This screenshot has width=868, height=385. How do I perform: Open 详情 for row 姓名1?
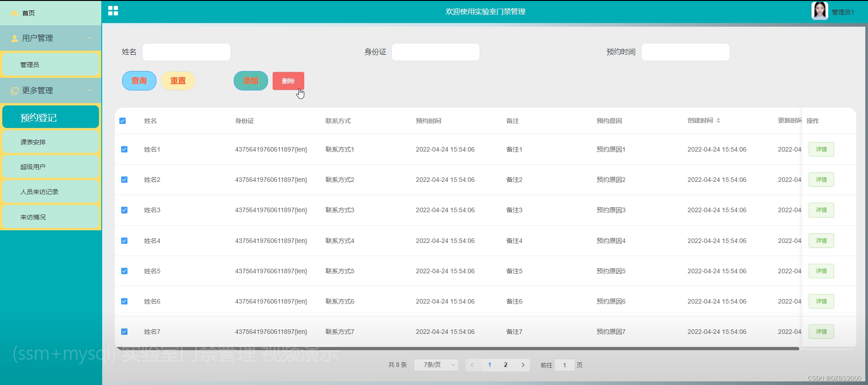pyautogui.click(x=821, y=149)
